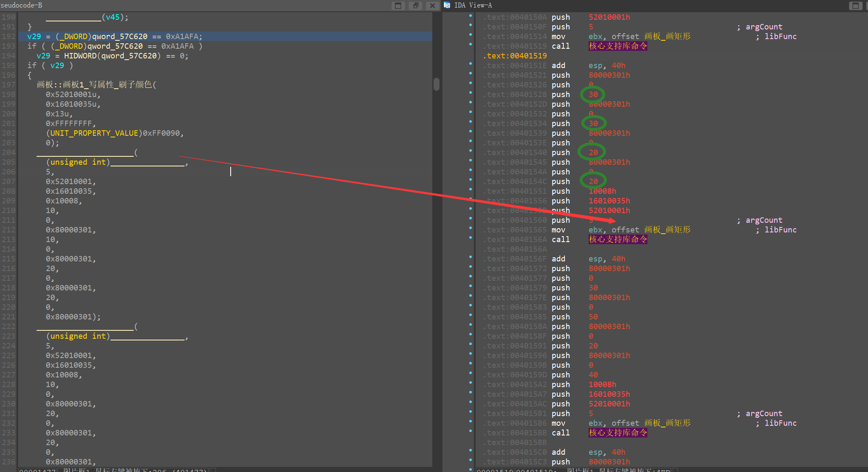Select the Pseudocode-B tab title
Screen dimensions: 868x472
click(21, 5)
